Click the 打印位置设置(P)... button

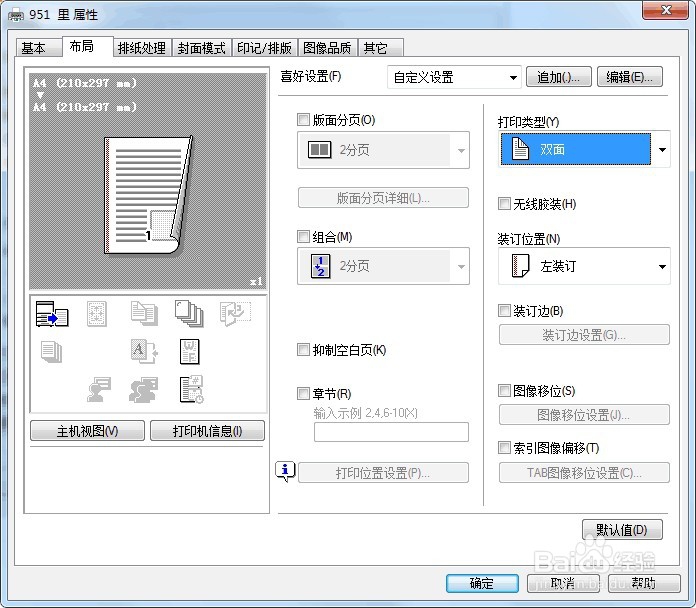coord(383,473)
